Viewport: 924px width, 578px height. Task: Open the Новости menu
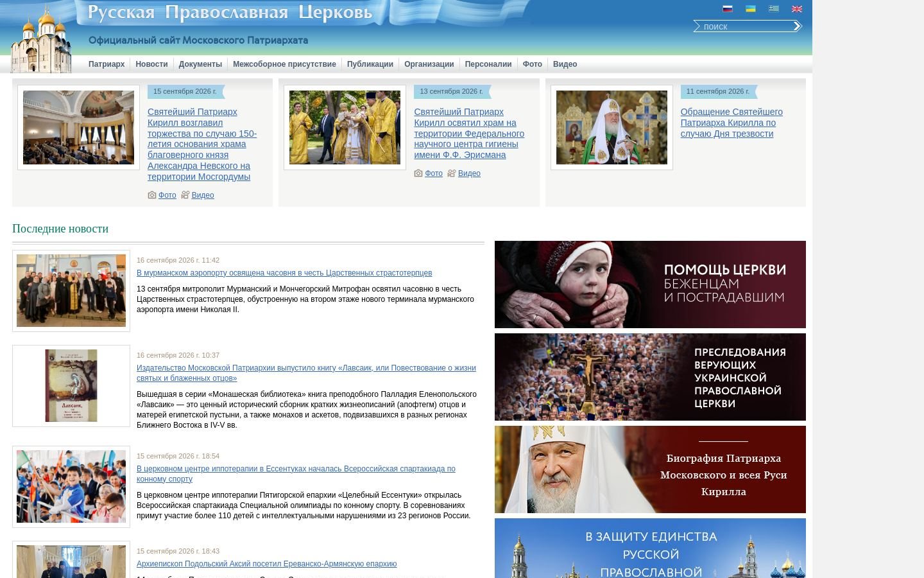[x=151, y=64]
